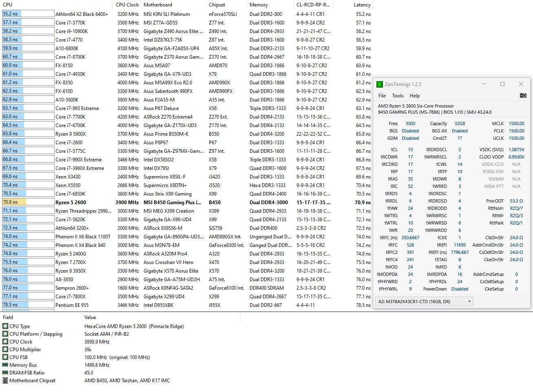Select the Ryzen 9 5900X row

click(x=186, y=134)
